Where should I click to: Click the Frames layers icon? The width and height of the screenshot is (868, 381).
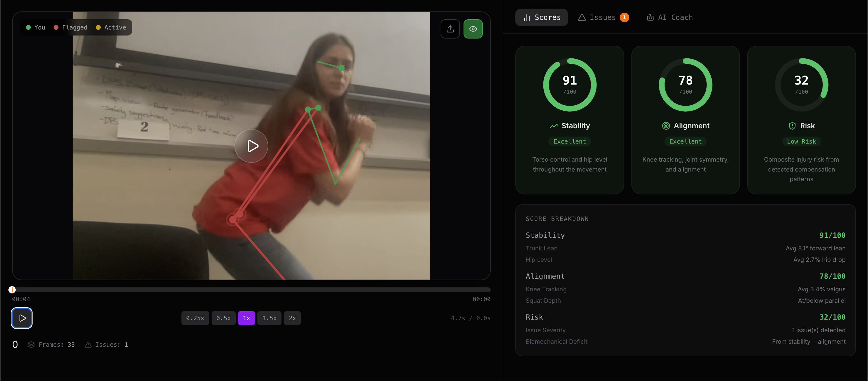click(31, 344)
